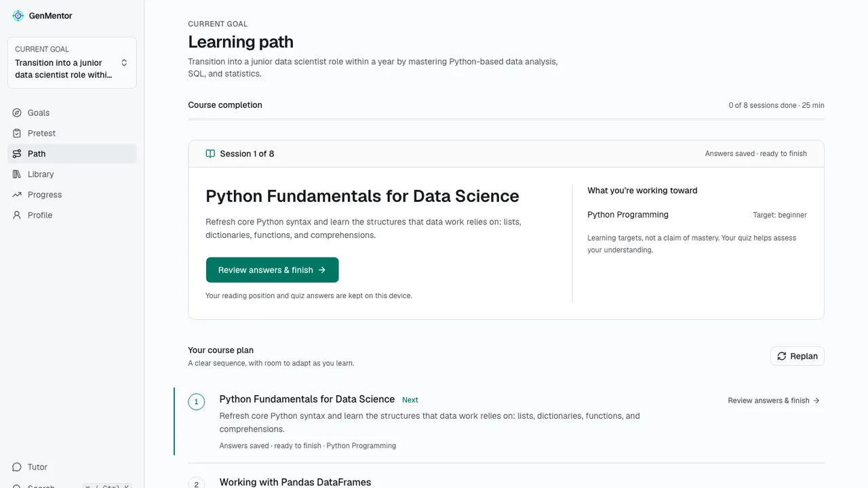Click the Path route icon
This screenshot has width=868, height=488.
17,154
